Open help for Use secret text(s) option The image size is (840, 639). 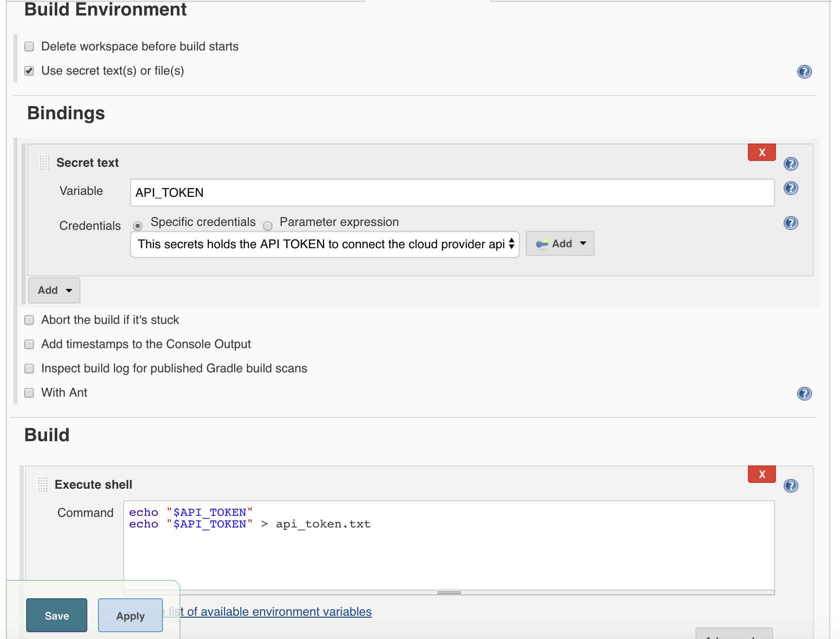click(804, 72)
